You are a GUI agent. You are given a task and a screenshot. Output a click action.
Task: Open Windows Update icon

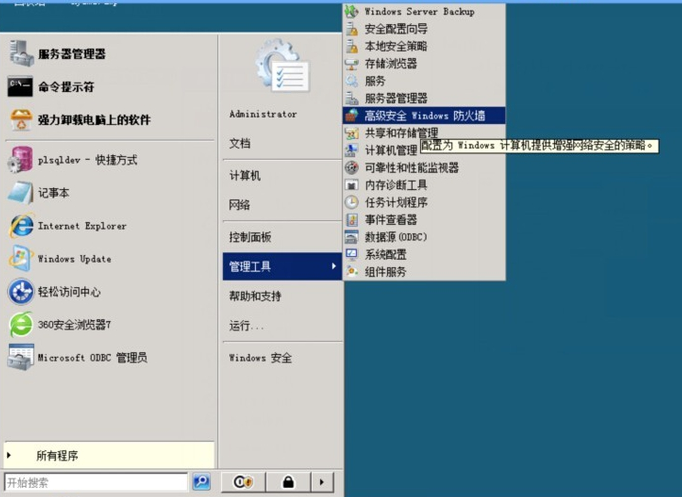pyautogui.click(x=20, y=259)
